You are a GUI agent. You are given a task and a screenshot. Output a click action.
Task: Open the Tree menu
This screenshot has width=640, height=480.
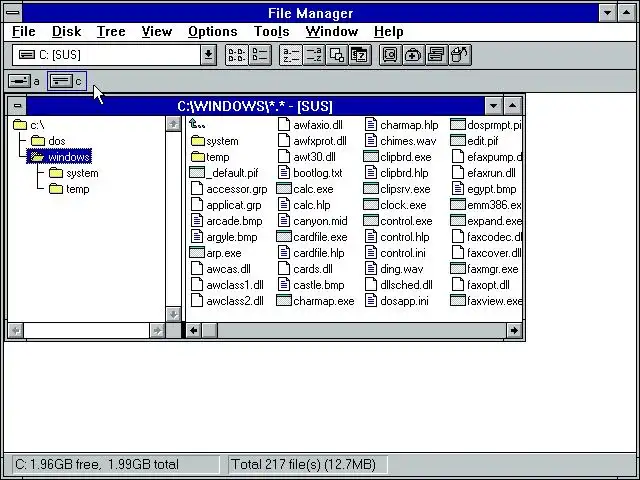tap(111, 31)
